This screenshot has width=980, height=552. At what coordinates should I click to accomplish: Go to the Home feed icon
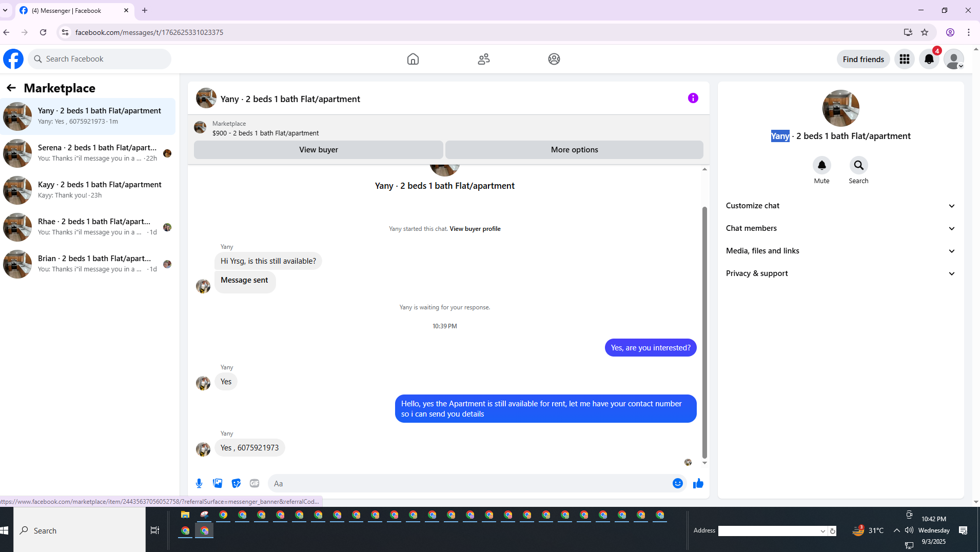(x=413, y=59)
